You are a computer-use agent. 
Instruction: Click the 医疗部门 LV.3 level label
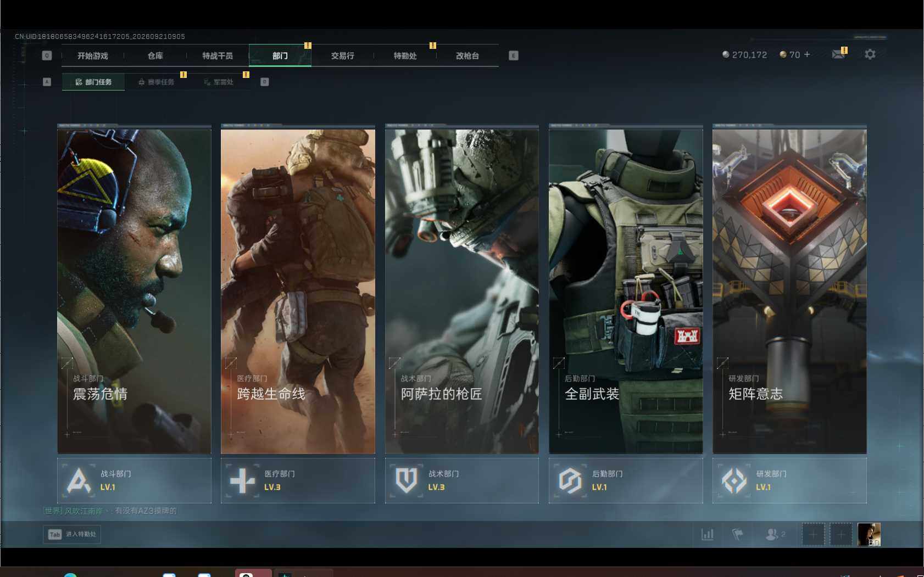272,488
